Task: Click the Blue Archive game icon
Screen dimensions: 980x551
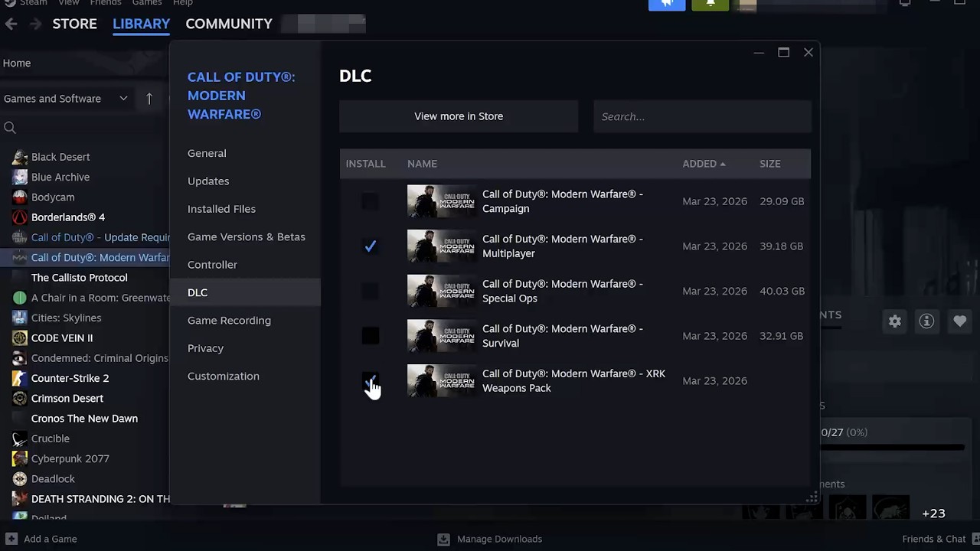Action: (20, 177)
